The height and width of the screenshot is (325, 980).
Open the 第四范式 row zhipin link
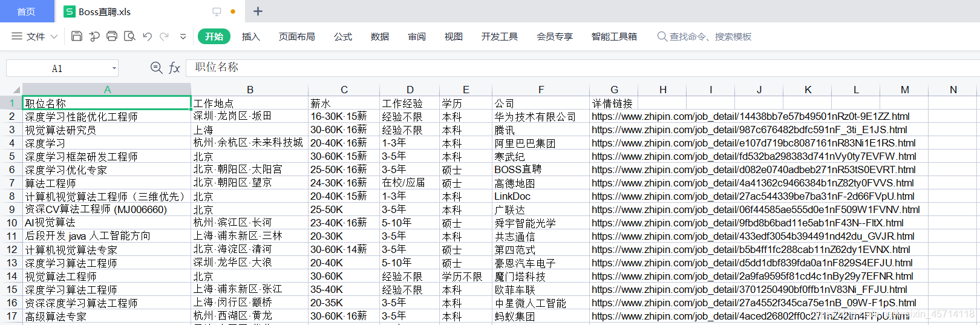[751, 249]
